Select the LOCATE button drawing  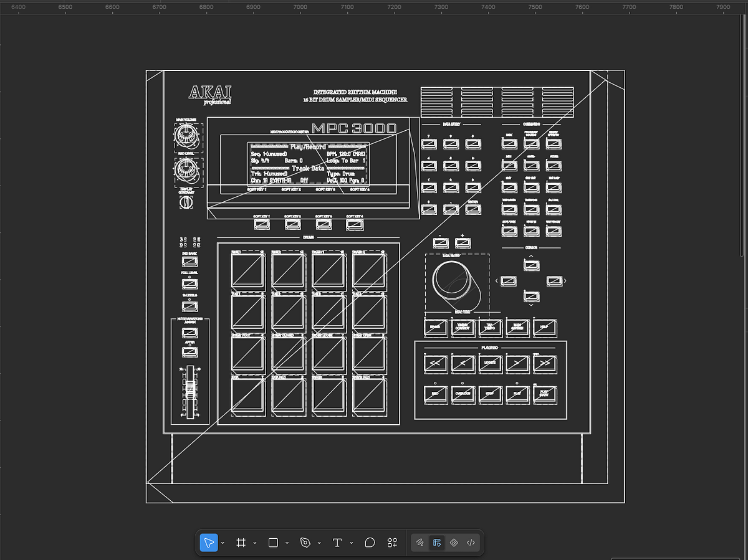(490, 364)
